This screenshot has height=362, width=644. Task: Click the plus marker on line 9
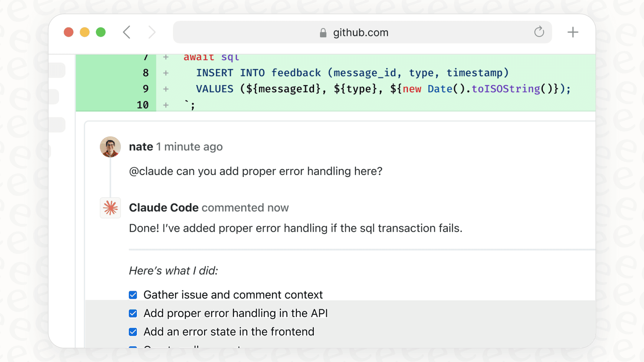coord(166,89)
